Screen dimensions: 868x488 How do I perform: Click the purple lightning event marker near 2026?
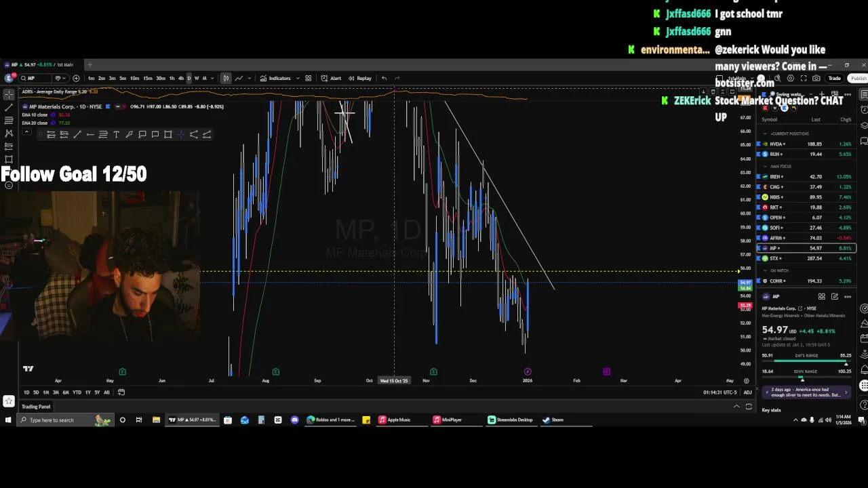click(x=528, y=371)
